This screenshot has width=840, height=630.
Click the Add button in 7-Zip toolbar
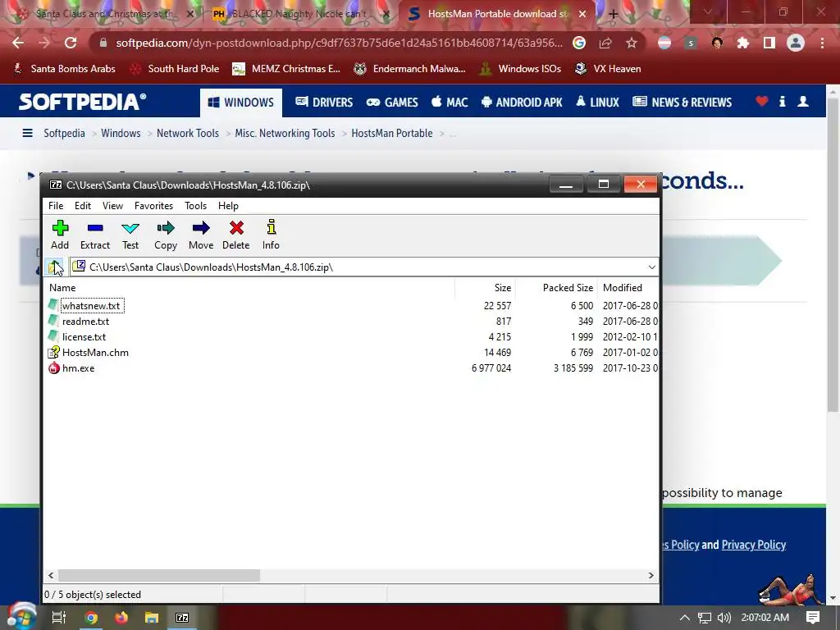60,235
